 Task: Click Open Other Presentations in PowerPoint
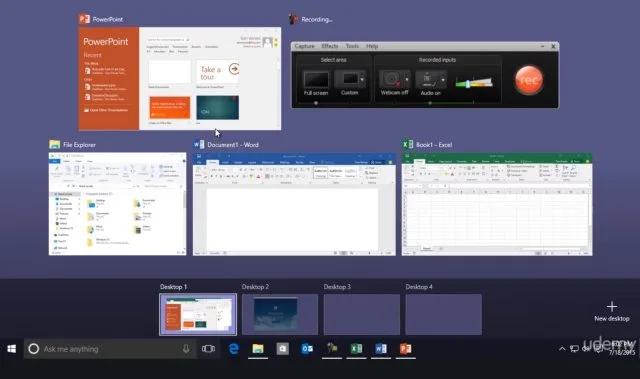click(106, 110)
